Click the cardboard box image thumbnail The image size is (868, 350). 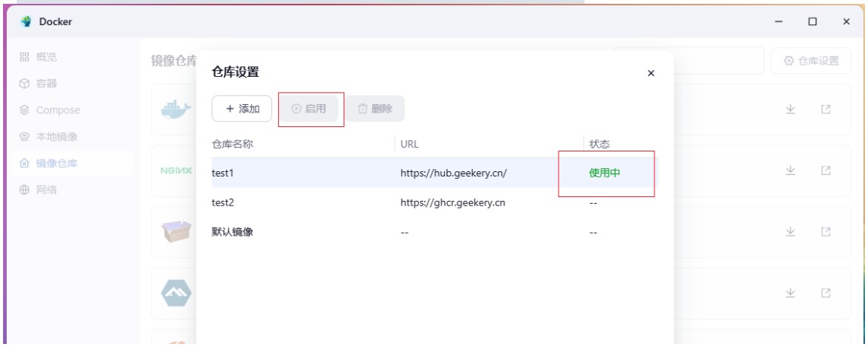[176, 231]
